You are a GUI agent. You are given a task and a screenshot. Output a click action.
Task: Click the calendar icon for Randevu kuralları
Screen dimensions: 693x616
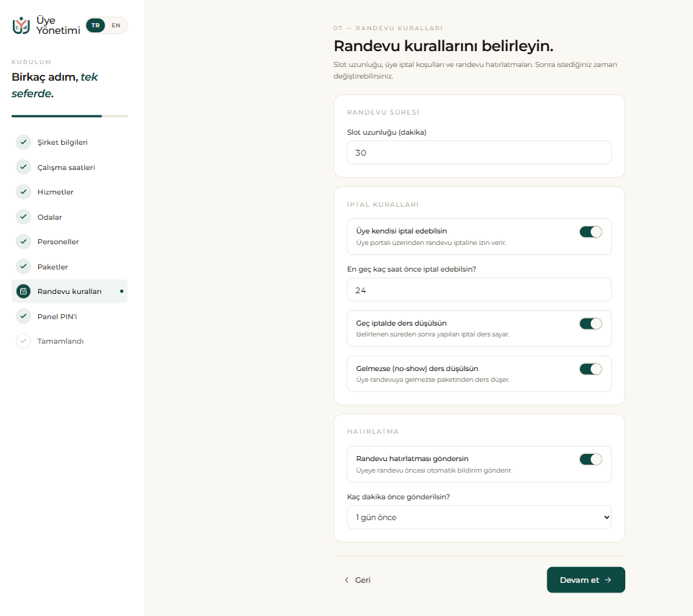24,291
